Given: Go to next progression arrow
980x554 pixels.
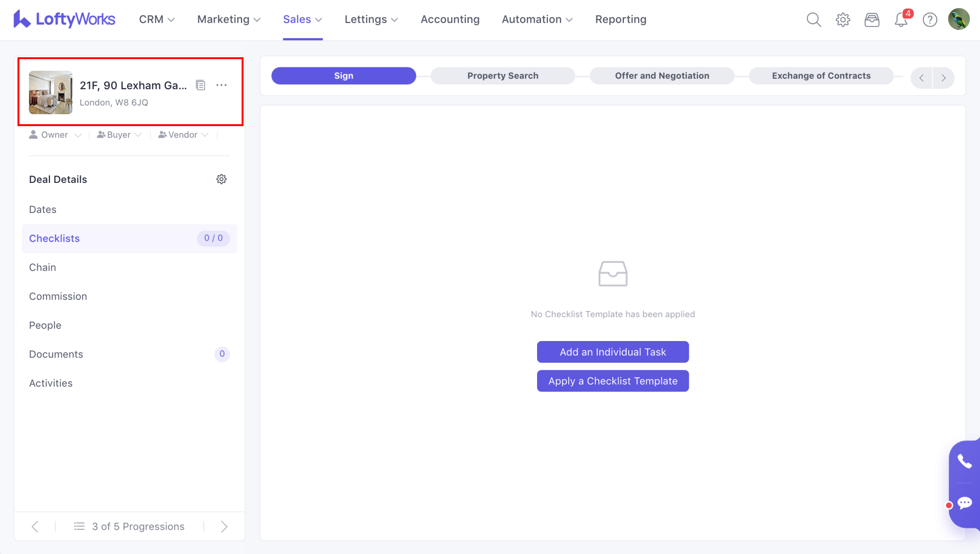Looking at the screenshot, I should pos(224,527).
